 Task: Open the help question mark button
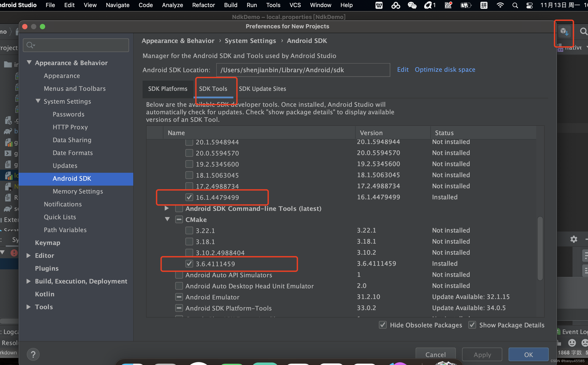[33, 354]
